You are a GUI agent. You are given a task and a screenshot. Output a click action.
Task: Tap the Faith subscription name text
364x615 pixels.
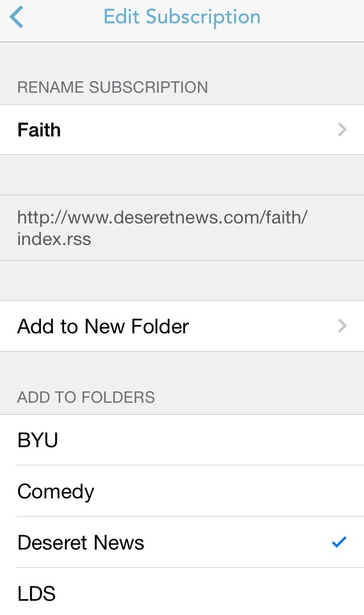click(39, 130)
